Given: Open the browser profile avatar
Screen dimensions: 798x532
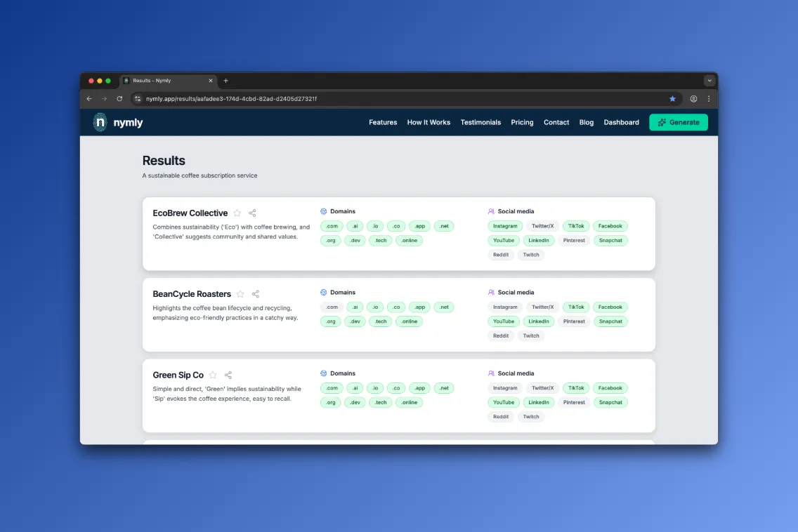Looking at the screenshot, I should click(x=693, y=99).
